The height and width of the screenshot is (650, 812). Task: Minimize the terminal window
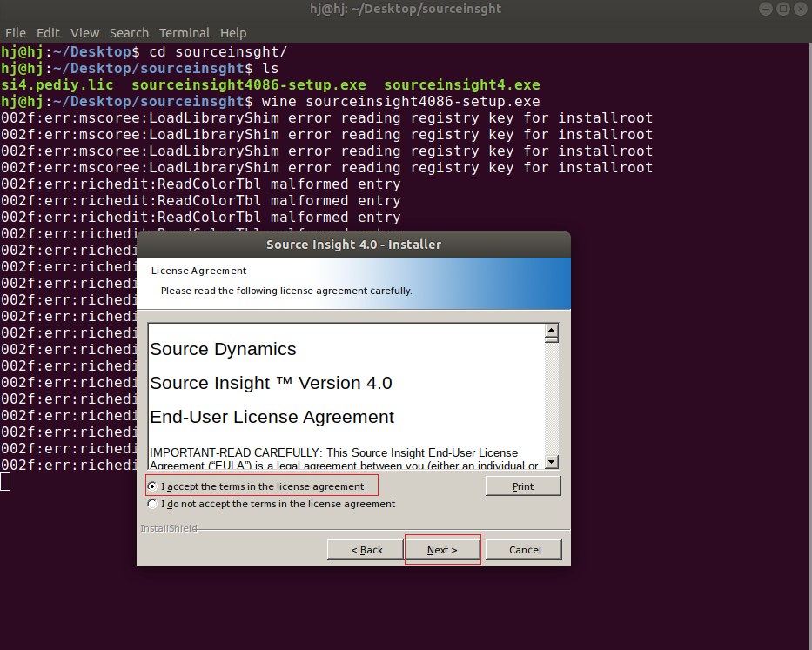(765, 9)
